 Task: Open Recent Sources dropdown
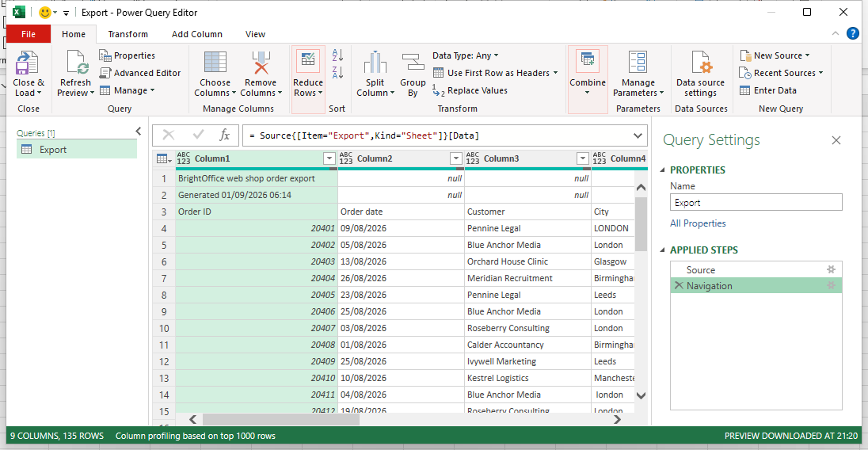point(781,73)
